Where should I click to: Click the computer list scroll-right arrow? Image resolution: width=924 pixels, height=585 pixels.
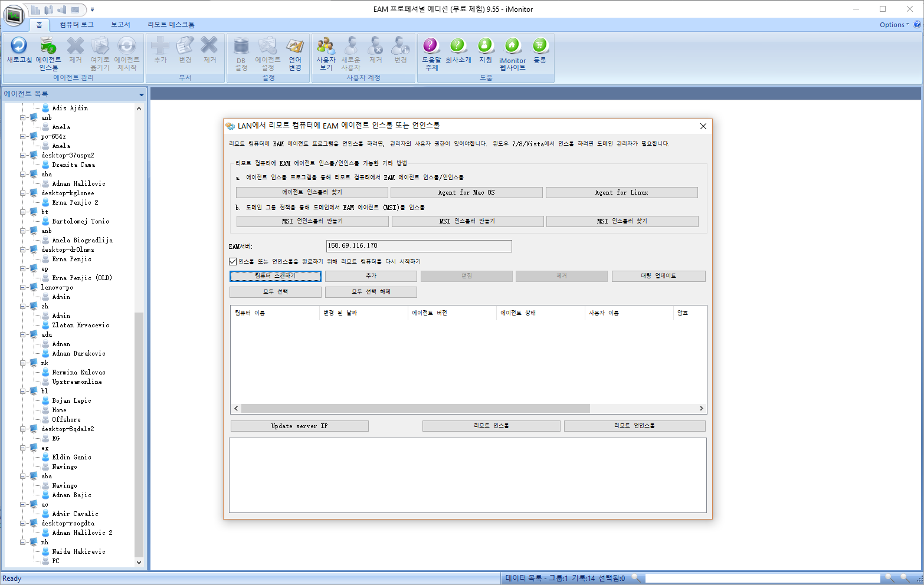point(702,408)
